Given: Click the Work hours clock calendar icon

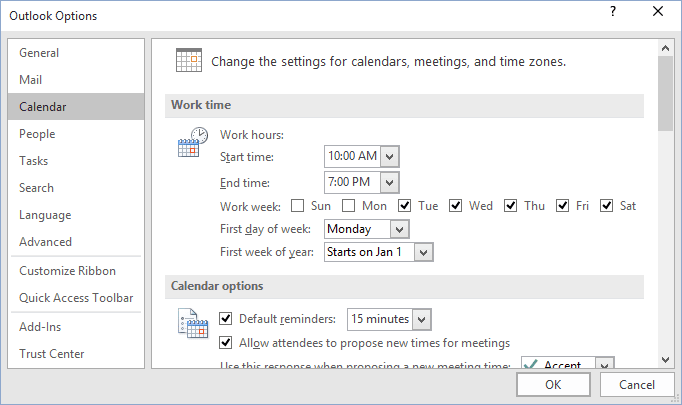Looking at the screenshot, I should [193, 142].
